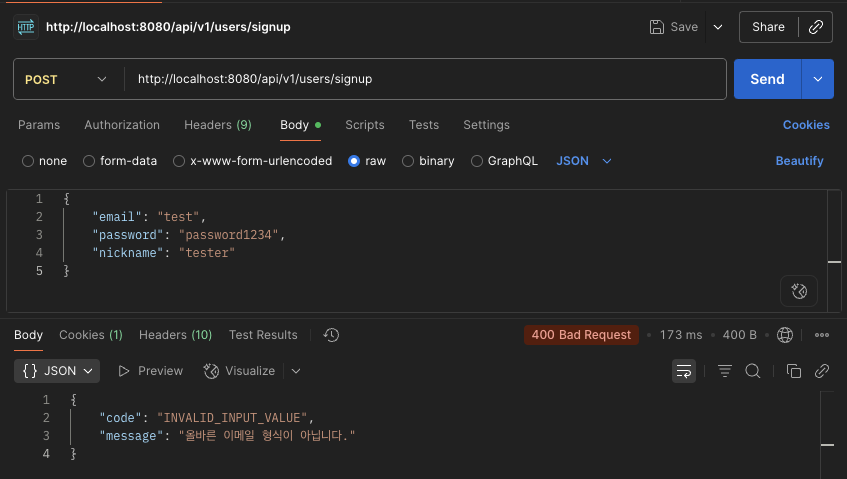Open the JSON body format dropdown
Screen dimensions: 847x479
[x=583, y=161]
